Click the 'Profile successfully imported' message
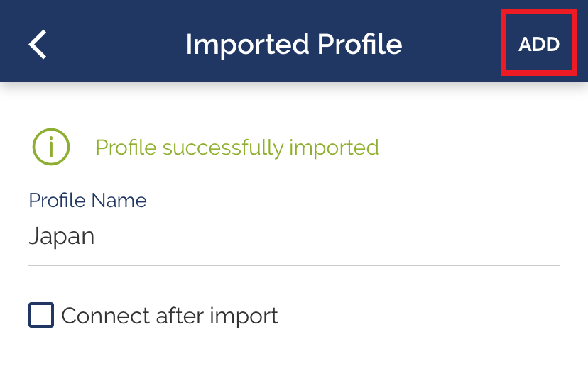 coord(237,148)
